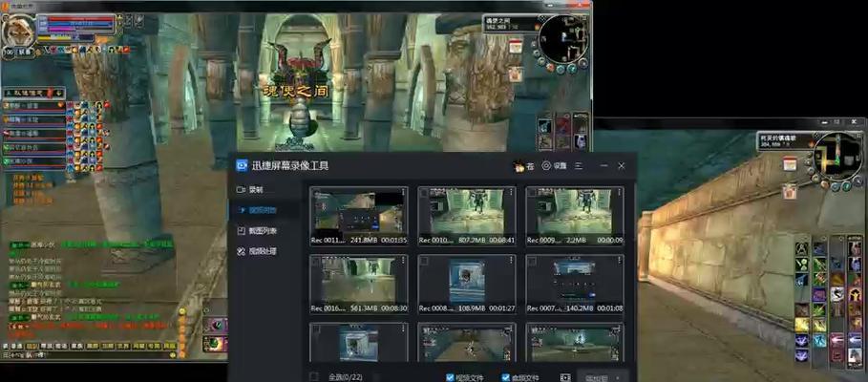Viewport: 868px width, 382px height.
Task: Click the calendar icon in left game window
Action: [x=516, y=46]
